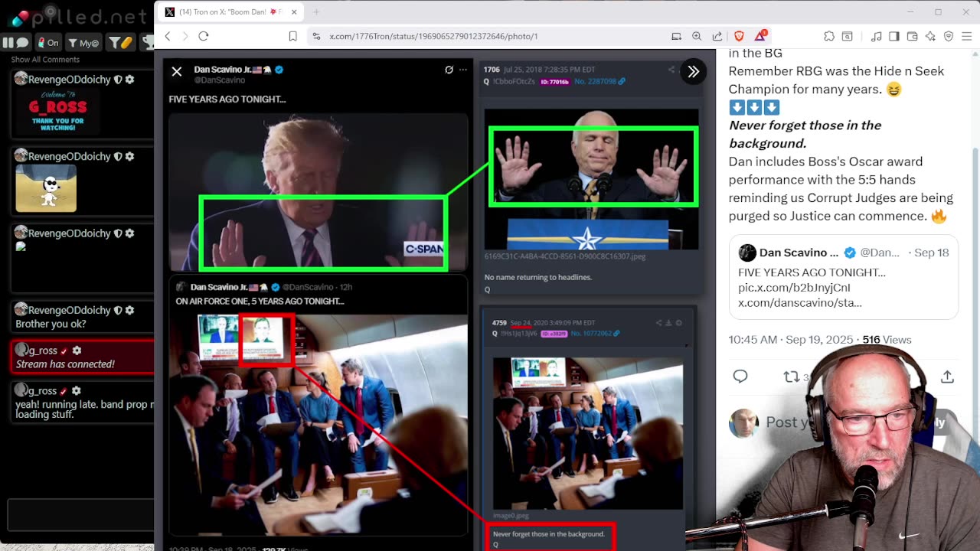Click shield icon beside first RevengeODdoichy username

coord(118,80)
